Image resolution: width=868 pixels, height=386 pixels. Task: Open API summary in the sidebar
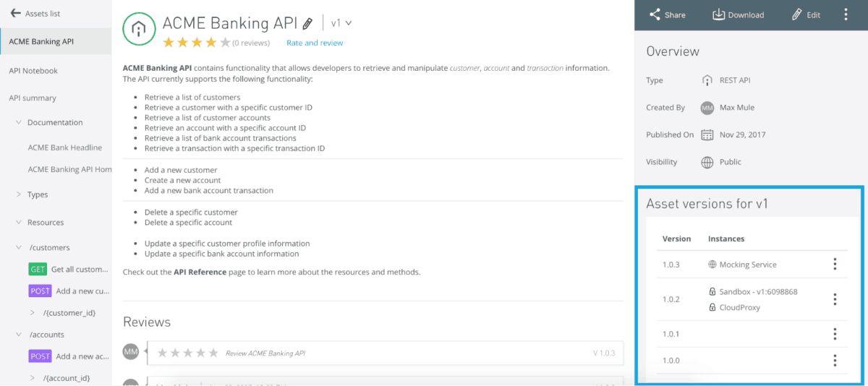click(x=33, y=98)
